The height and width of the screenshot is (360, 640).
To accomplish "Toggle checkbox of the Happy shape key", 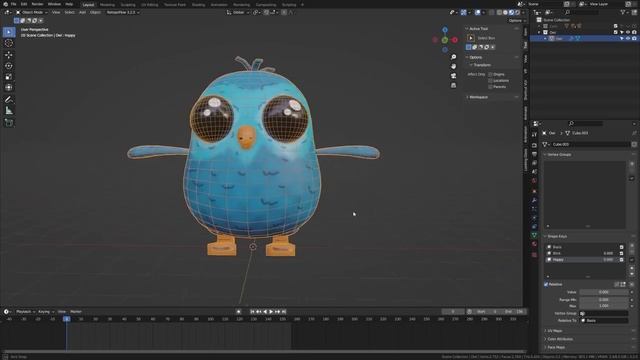I will pos(621,260).
